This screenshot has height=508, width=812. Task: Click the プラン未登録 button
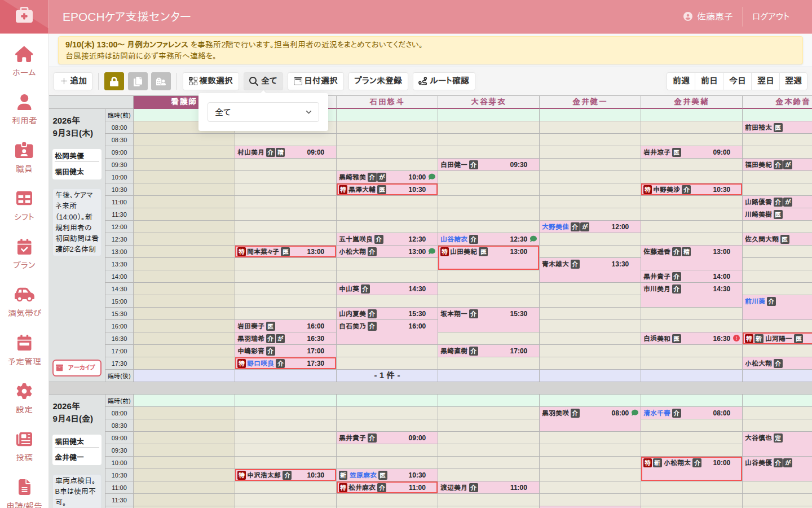click(x=378, y=81)
